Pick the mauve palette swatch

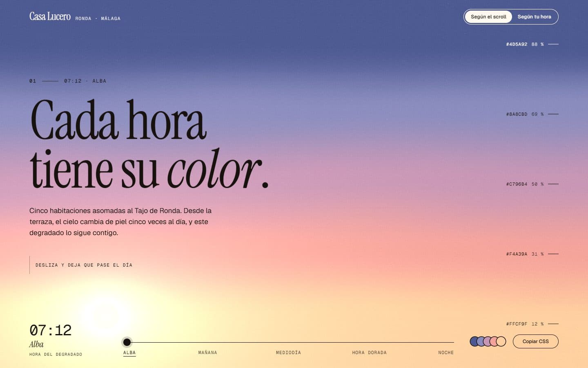(488, 341)
